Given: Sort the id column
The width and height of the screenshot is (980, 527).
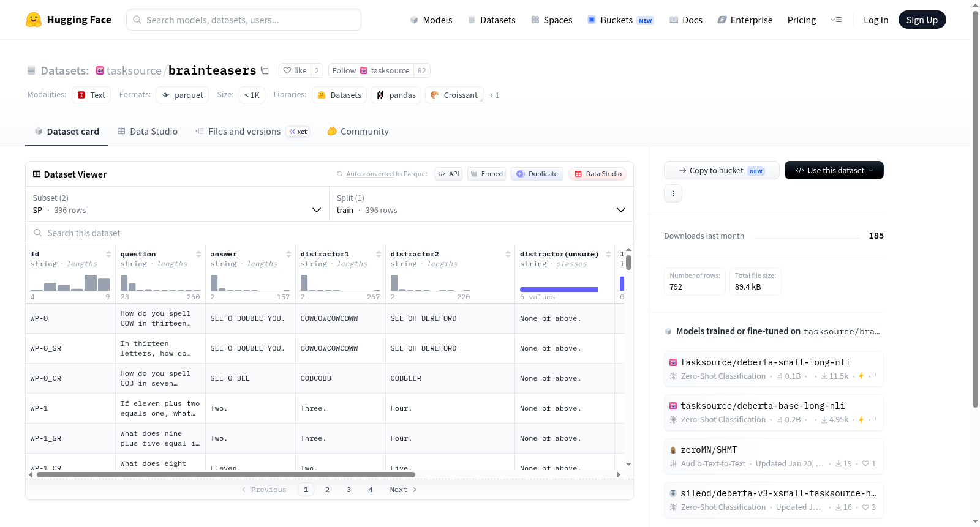Looking at the screenshot, I should (108, 254).
